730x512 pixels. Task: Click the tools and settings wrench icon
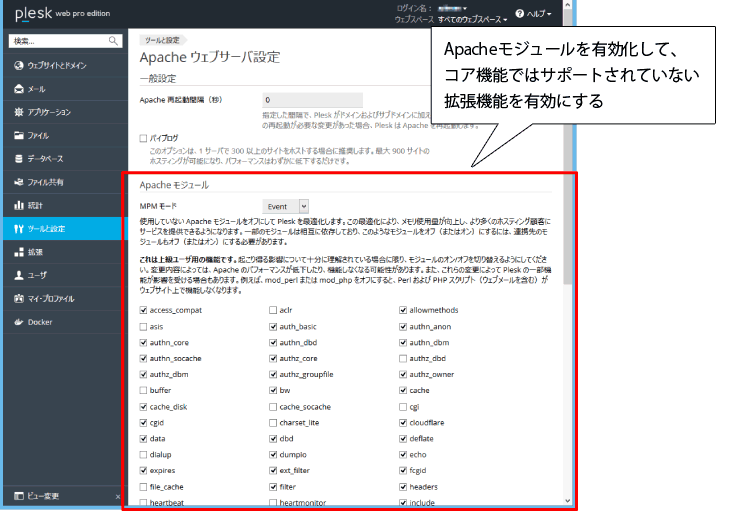click(x=19, y=229)
